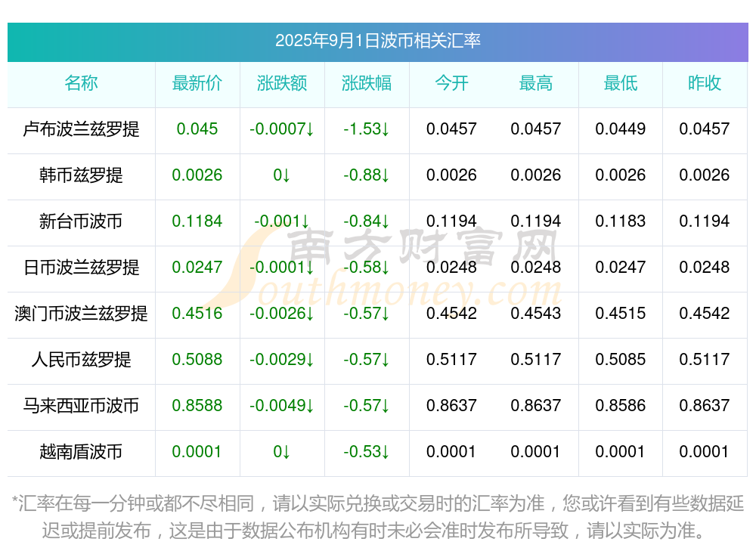Click the row name 马来西亚币波币
Screen dimensions: 756x554
[81, 406]
